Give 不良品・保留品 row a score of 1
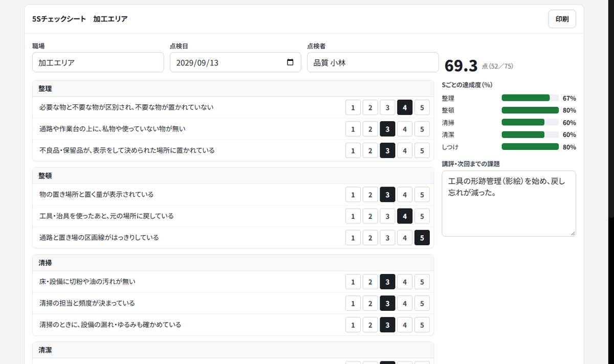614x364 pixels. coord(353,151)
